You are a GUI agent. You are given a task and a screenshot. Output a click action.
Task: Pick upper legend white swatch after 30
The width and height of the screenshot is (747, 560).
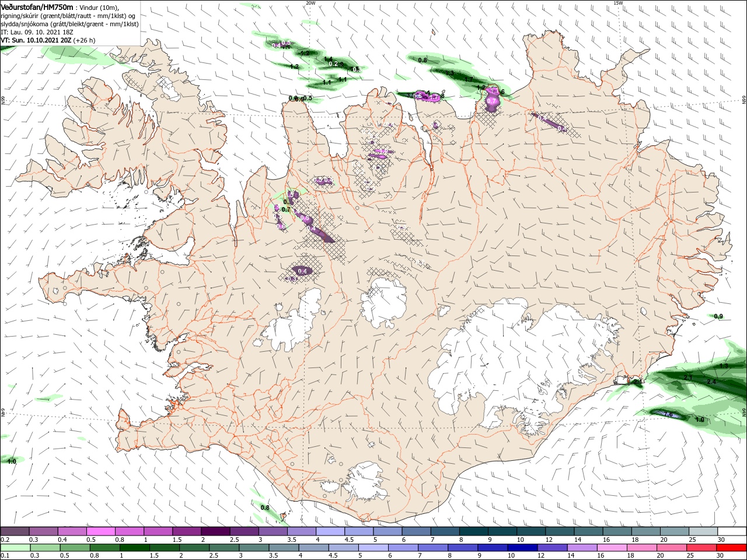pyautogui.click(x=732, y=531)
